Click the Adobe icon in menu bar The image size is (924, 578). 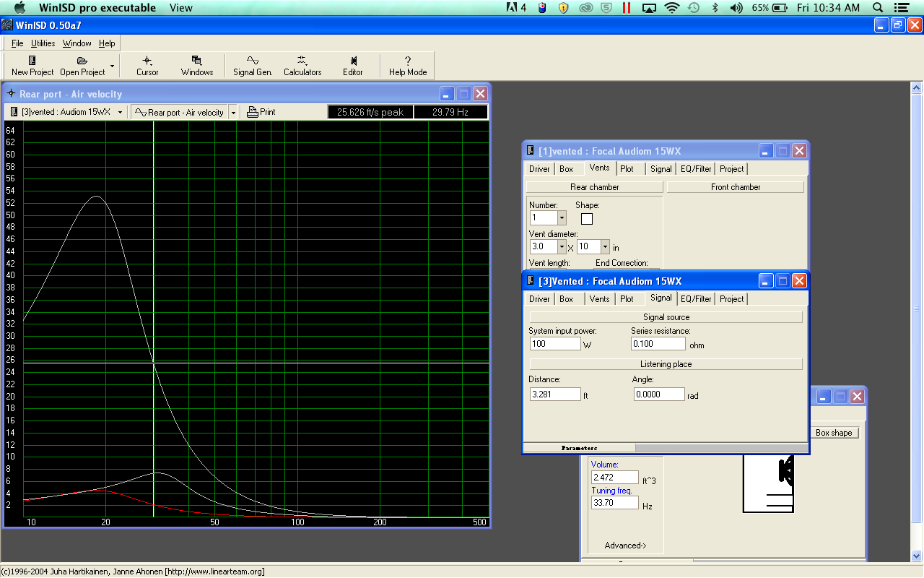point(518,8)
